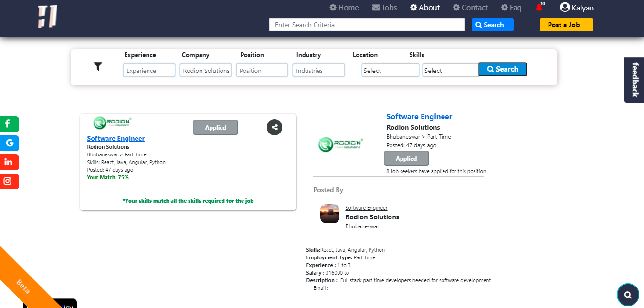Open the Instagram social sidebar icon
Image resolution: width=644 pixels, height=308 pixels.
click(9, 181)
